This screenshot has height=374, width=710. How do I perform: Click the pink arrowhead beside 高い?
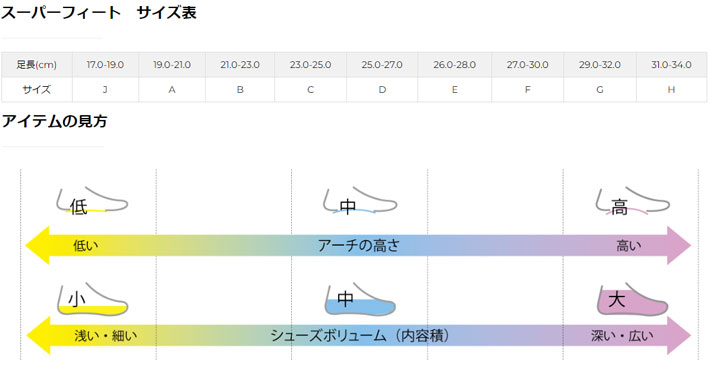click(x=679, y=245)
